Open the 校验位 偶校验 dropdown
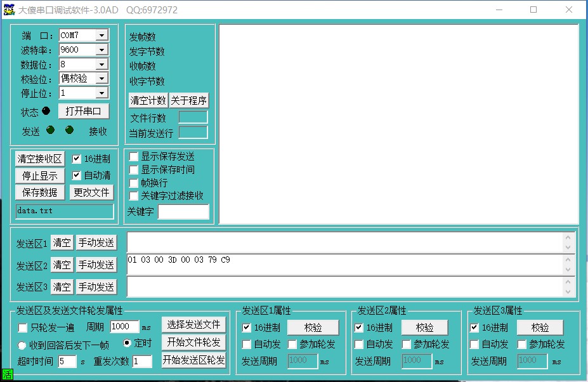The height and width of the screenshot is (382, 588). coord(101,78)
